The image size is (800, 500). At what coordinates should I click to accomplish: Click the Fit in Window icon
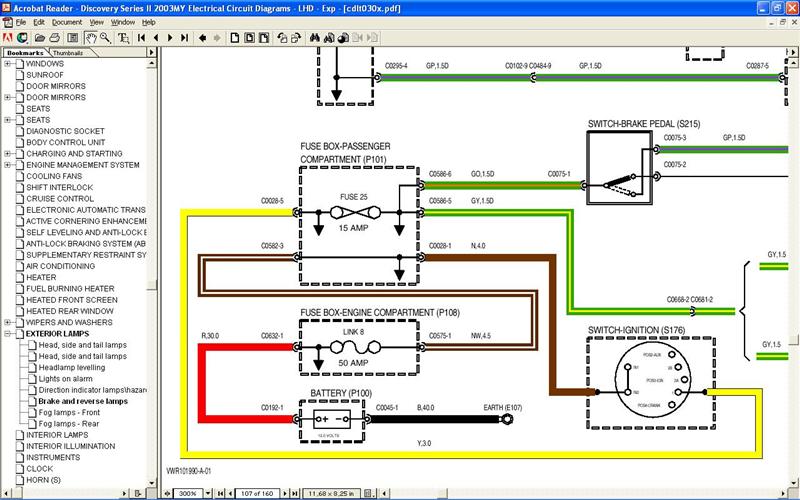(x=249, y=38)
